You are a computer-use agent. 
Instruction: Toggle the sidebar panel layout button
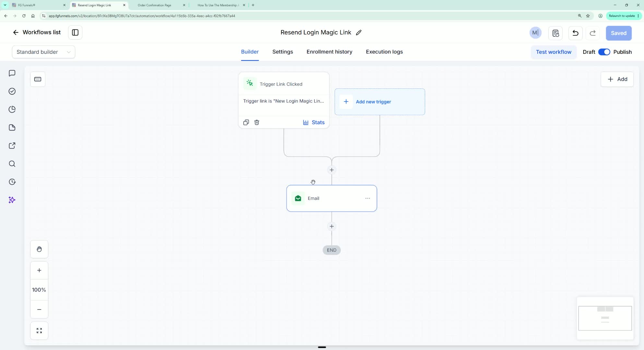coord(75,32)
